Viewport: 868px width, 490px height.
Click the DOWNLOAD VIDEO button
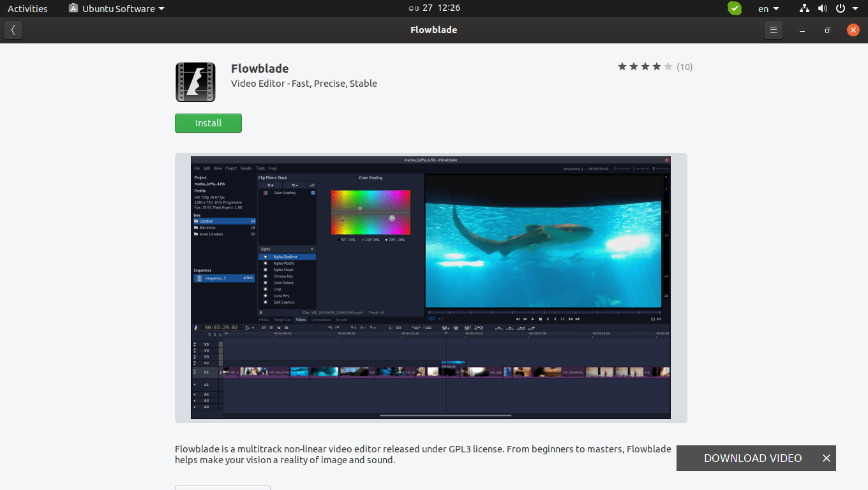click(752, 458)
